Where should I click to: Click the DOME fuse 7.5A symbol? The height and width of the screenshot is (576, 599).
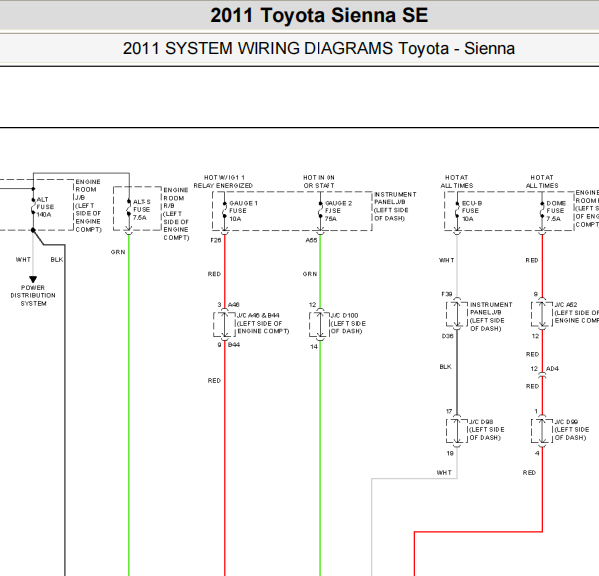pos(542,210)
